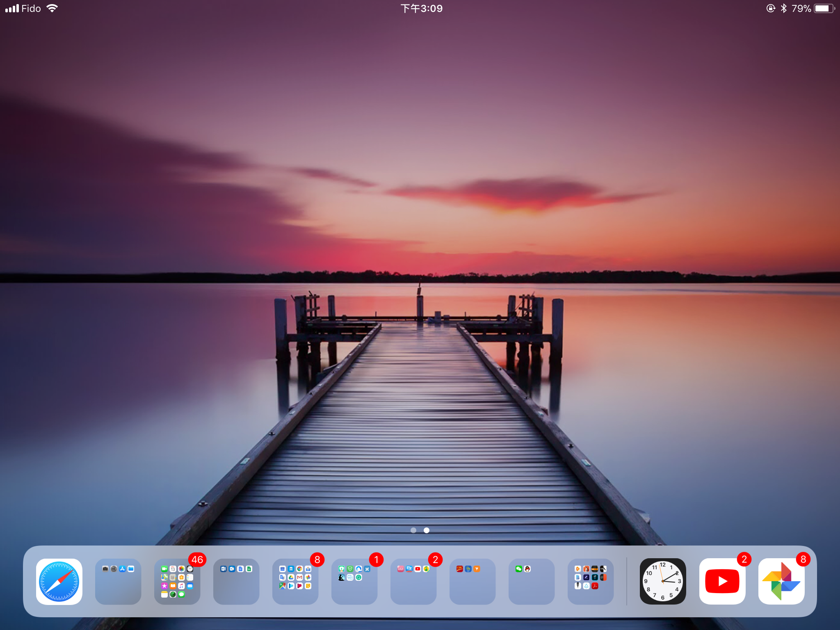This screenshot has width=840, height=630.
Task: Open the folder containing Grammarly
Action: [x=354, y=581]
